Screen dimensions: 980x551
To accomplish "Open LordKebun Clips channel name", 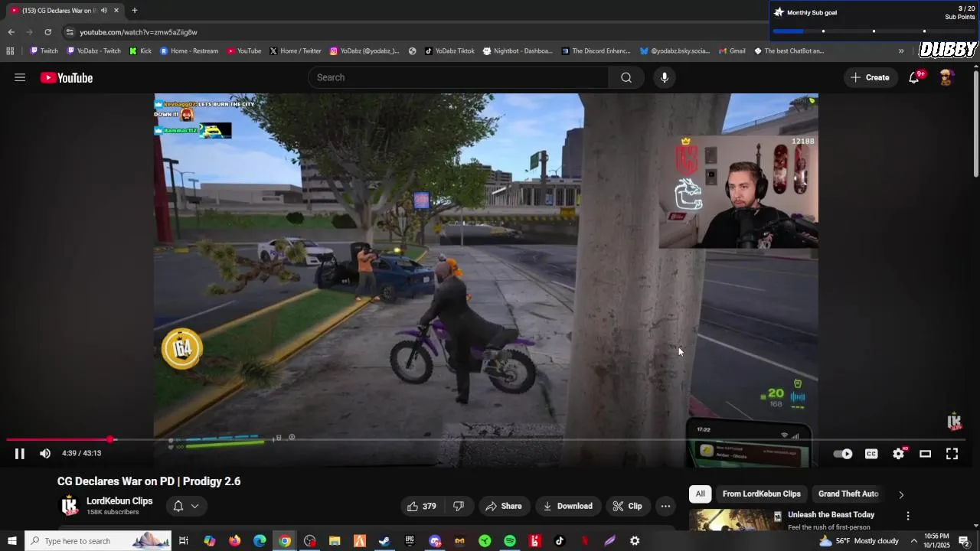I will 119,501.
